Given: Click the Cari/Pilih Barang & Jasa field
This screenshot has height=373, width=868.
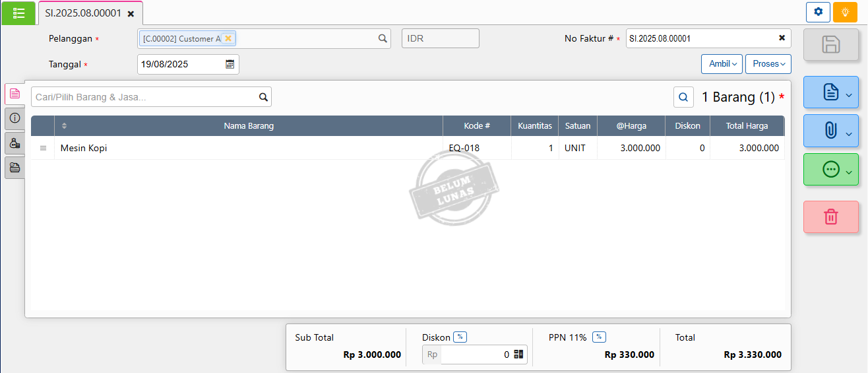Looking at the screenshot, I should point(144,97).
